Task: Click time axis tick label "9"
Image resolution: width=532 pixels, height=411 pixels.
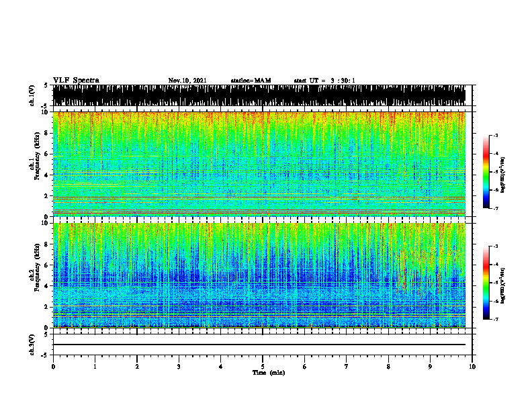Action: pos(430,367)
